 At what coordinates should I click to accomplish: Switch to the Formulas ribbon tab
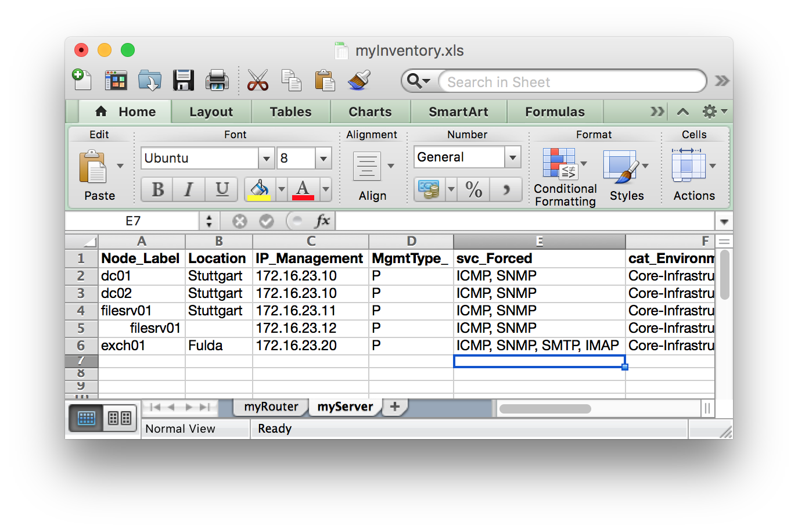[555, 112]
